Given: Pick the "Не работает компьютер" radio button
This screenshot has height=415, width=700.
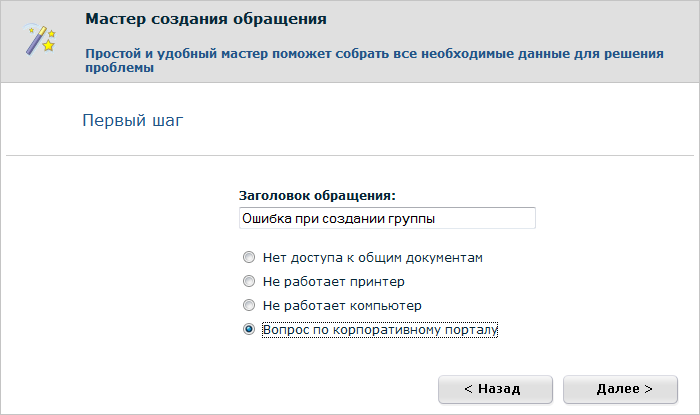Looking at the screenshot, I should click(249, 305).
